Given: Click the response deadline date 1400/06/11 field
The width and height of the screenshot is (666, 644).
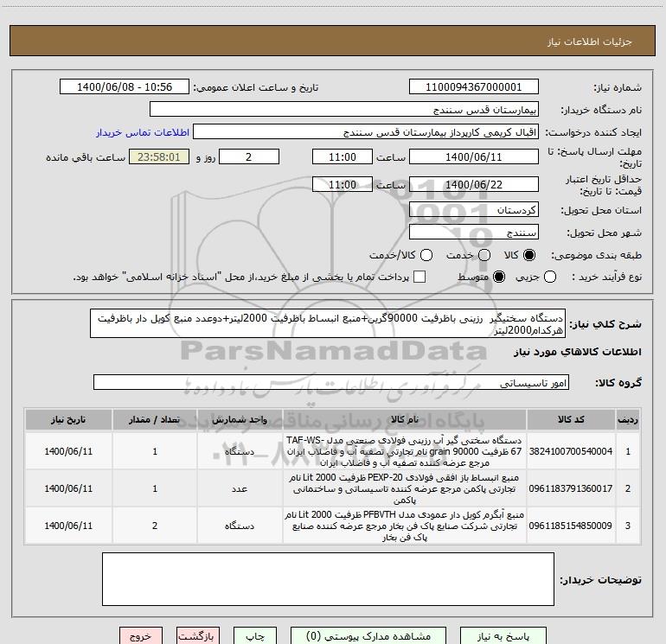Looking at the screenshot, I should 474,156.
